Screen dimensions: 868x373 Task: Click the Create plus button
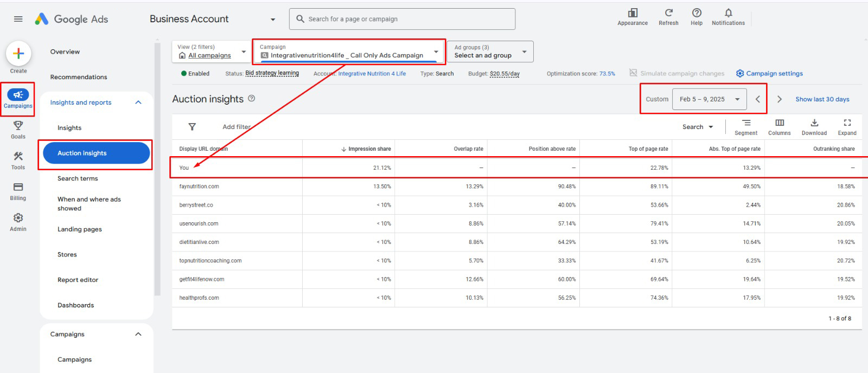(x=18, y=53)
